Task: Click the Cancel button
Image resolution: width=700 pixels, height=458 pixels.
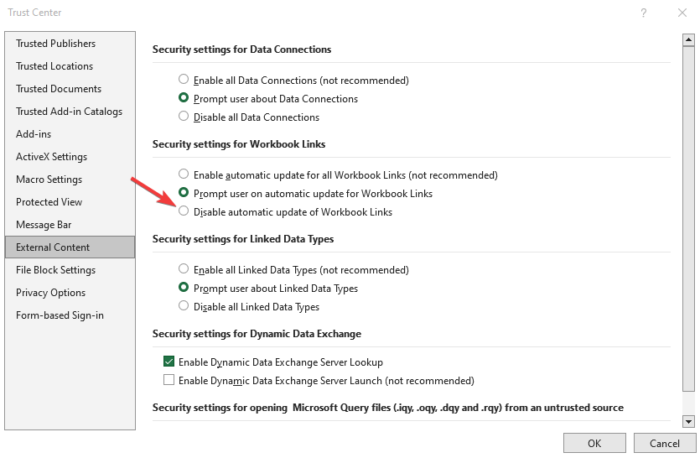Action: click(664, 442)
